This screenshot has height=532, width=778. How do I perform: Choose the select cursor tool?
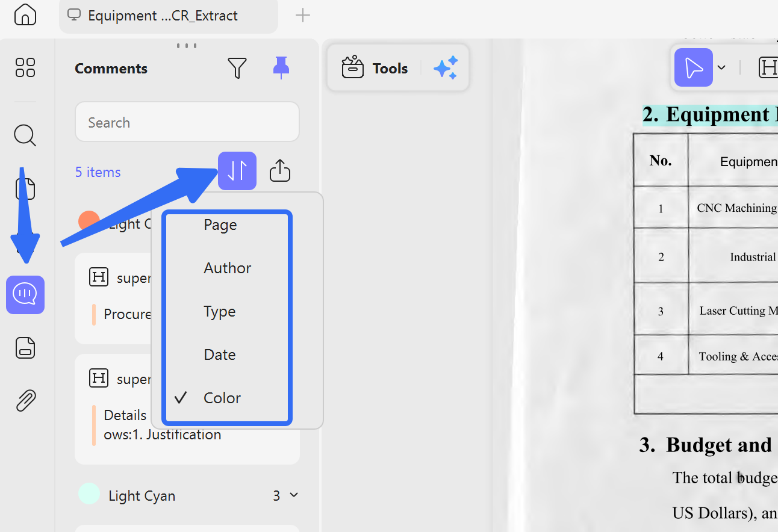(x=694, y=67)
